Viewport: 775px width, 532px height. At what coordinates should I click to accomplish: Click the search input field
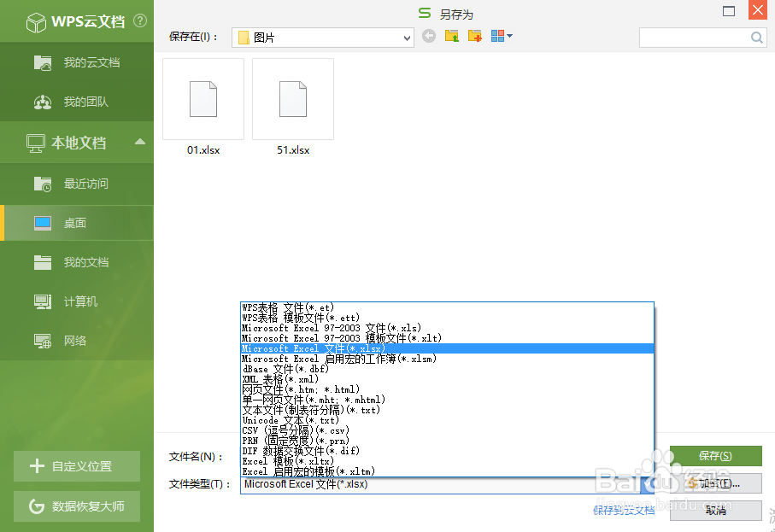pos(695,38)
